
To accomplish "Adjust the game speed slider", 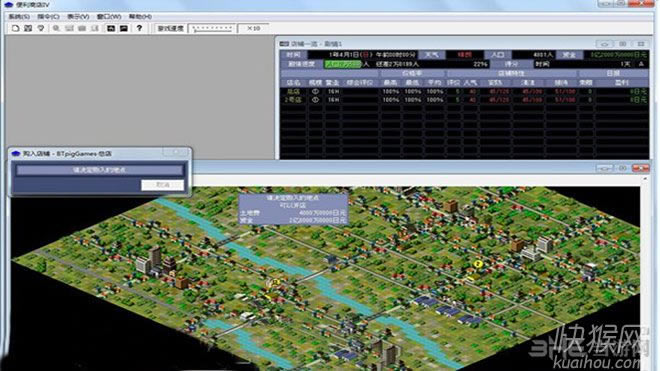I will tap(212, 28).
